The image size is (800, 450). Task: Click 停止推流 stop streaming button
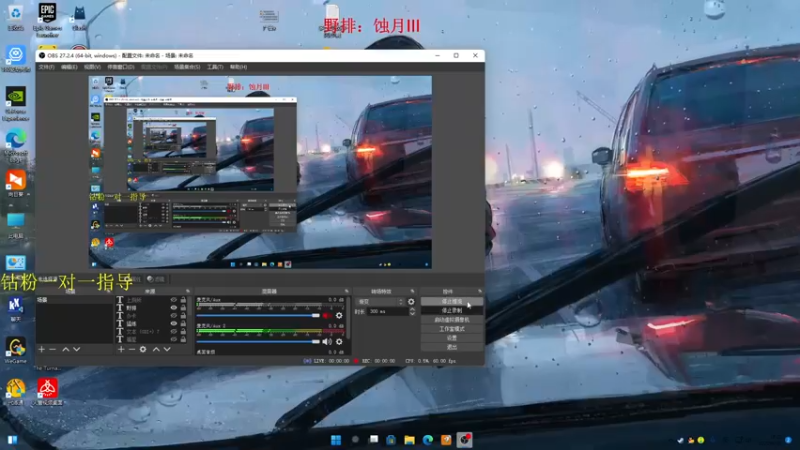[x=452, y=302]
